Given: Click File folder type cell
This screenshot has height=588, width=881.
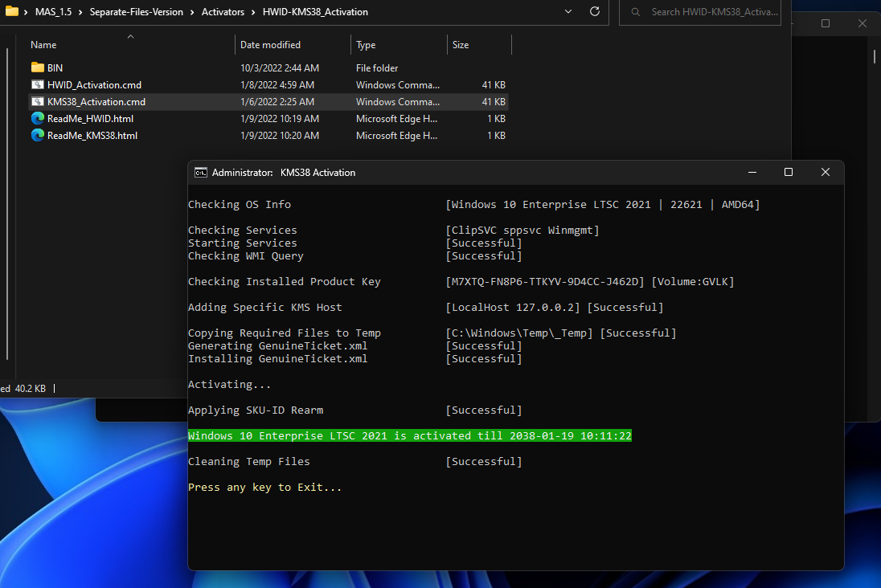Looking at the screenshot, I should click(377, 68).
